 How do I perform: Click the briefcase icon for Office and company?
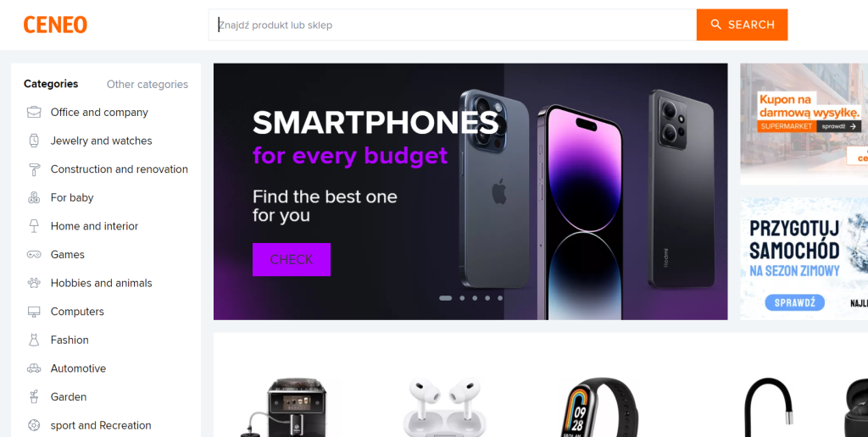point(34,113)
